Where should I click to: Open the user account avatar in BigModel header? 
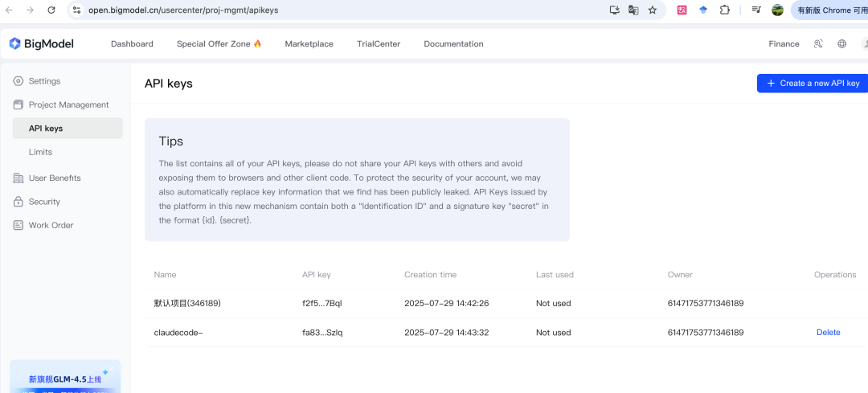864,43
